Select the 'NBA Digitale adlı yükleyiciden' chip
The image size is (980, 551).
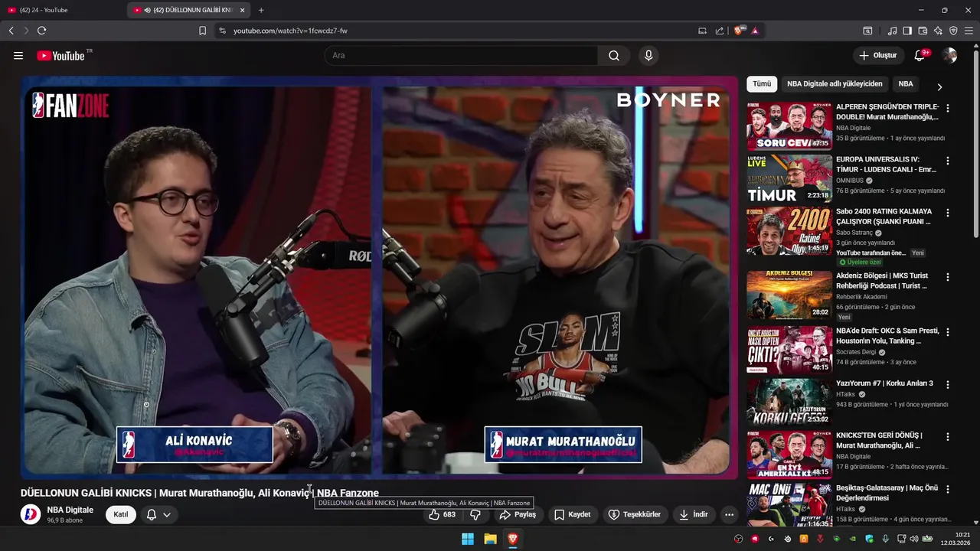[x=835, y=84]
